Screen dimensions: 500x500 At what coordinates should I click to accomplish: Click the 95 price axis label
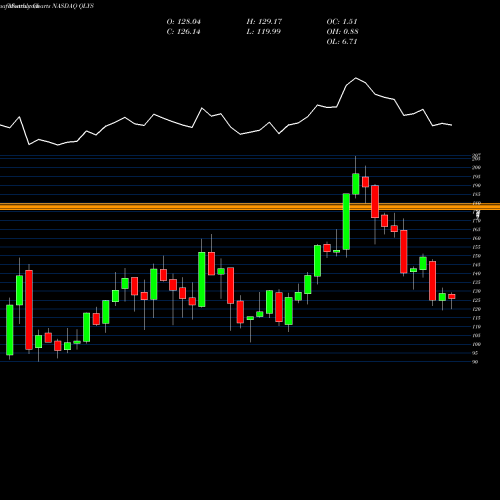[x=475, y=353]
